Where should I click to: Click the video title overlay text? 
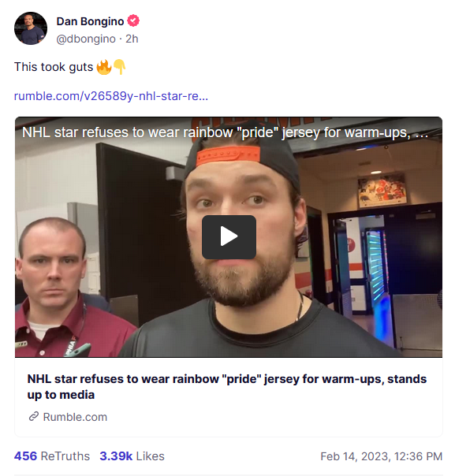pos(225,132)
